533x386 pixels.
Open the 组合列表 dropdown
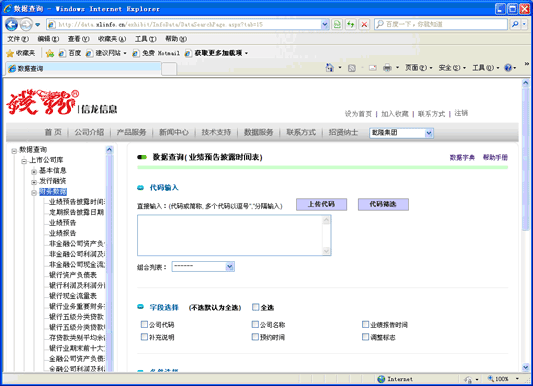click(203, 266)
